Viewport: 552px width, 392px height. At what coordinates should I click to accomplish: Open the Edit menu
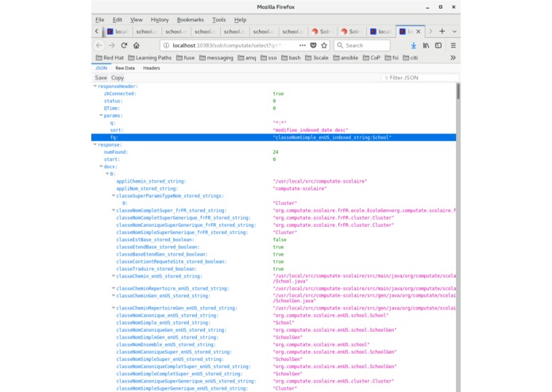118,20
